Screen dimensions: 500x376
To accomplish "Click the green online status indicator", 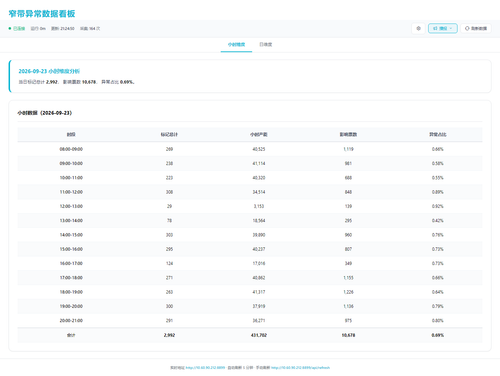I will 17,28.
